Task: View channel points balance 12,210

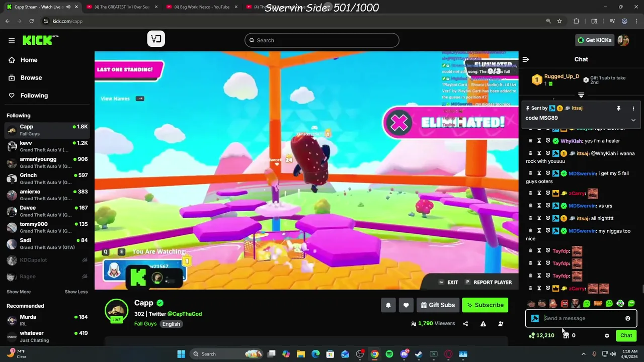Action: [542, 335]
